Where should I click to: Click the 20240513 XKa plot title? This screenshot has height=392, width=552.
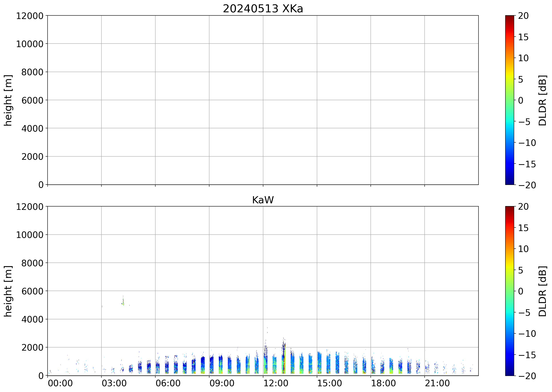263,9
